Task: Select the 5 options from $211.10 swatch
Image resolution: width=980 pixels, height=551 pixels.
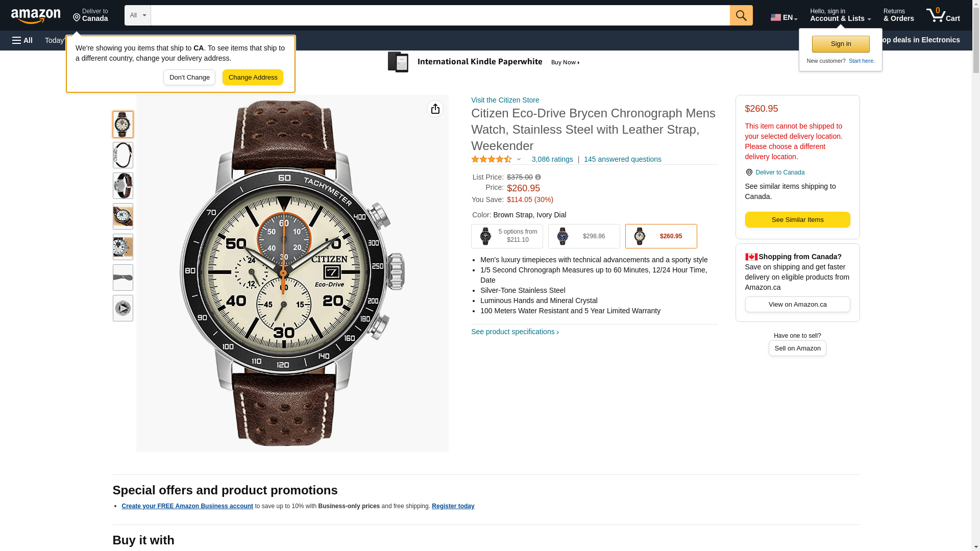Action: tap(507, 236)
